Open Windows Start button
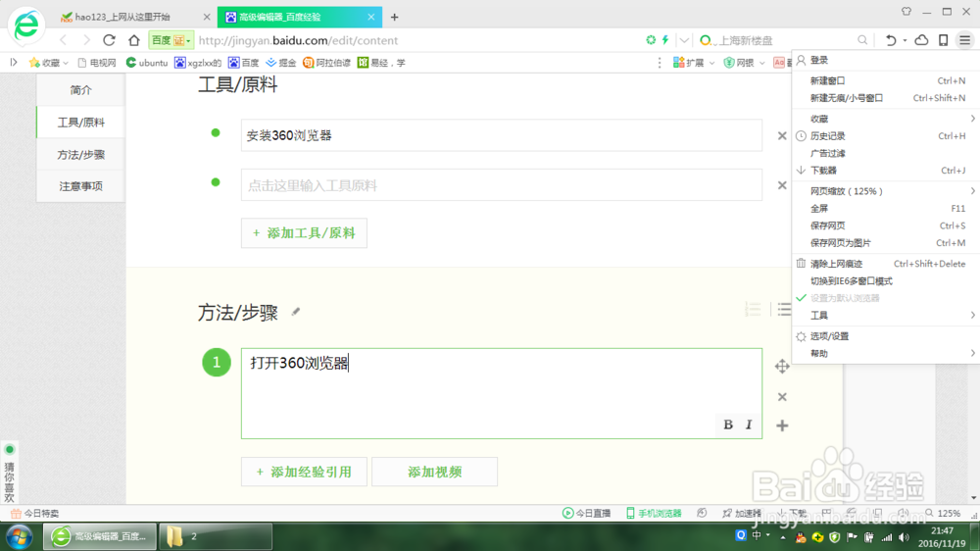The width and height of the screenshot is (980, 551). (20, 536)
